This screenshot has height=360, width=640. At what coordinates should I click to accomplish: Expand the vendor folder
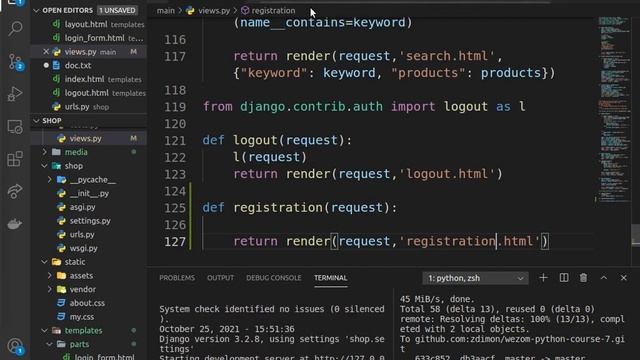click(50, 289)
